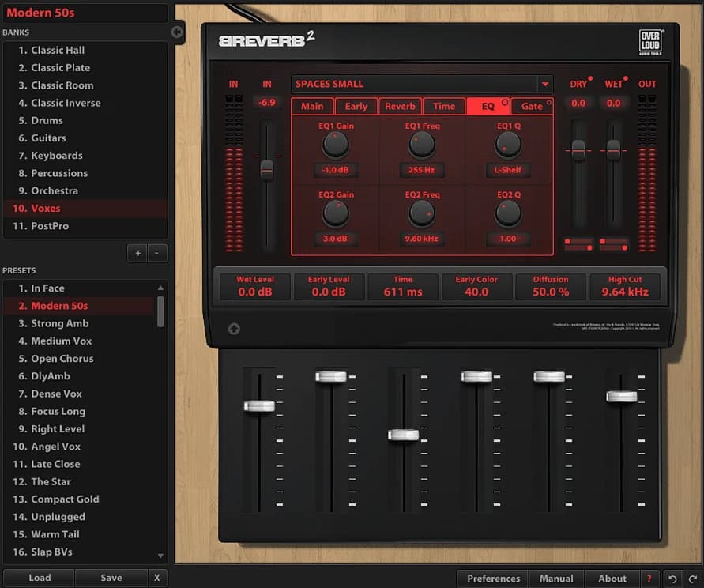
Task: Click the Save button
Action: [x=111, y=578]
